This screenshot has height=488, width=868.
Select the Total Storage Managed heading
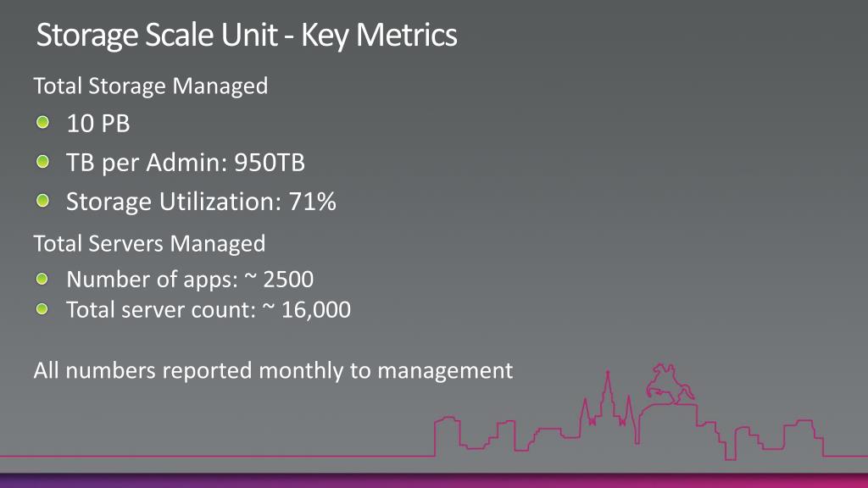point(151,86)
